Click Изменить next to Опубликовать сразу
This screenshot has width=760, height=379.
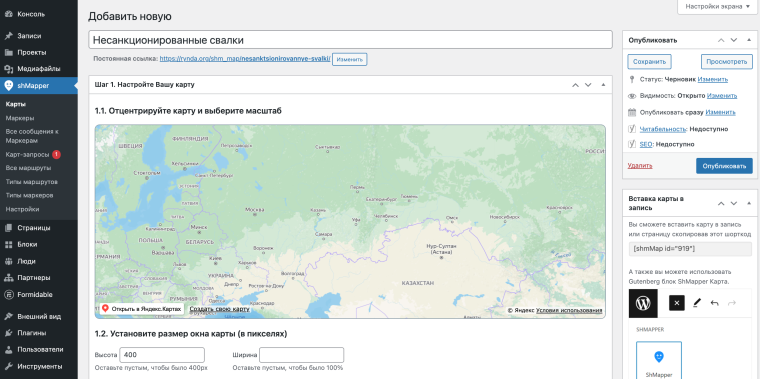pyautogui.click(x=720, y=112)
